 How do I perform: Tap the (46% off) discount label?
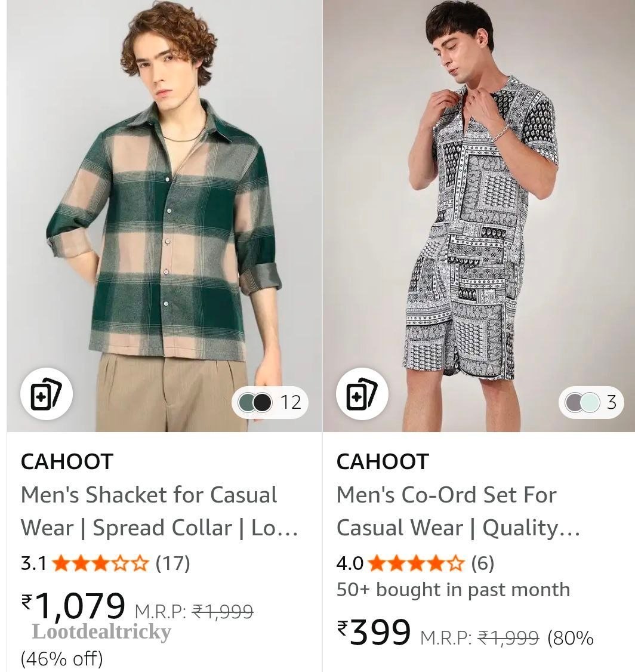[61, 658]
